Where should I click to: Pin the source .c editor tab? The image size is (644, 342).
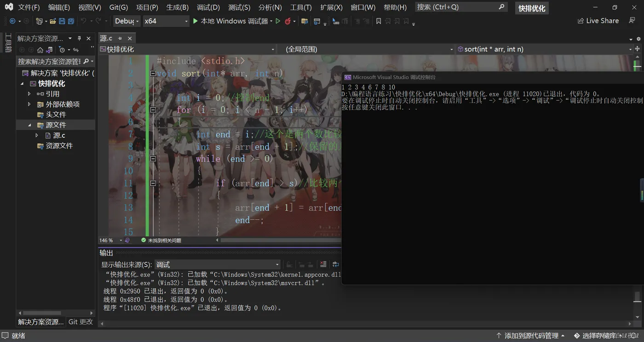click(x=120, y=39)
